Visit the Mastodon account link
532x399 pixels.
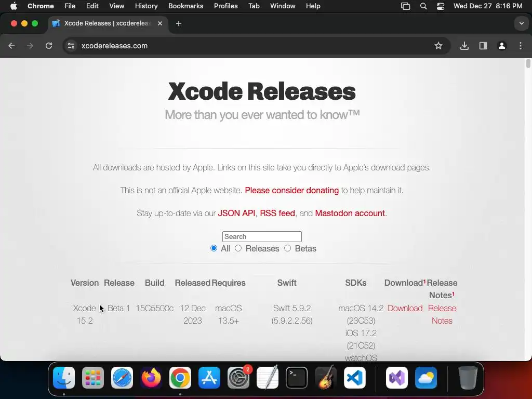(x=350, y=213)
